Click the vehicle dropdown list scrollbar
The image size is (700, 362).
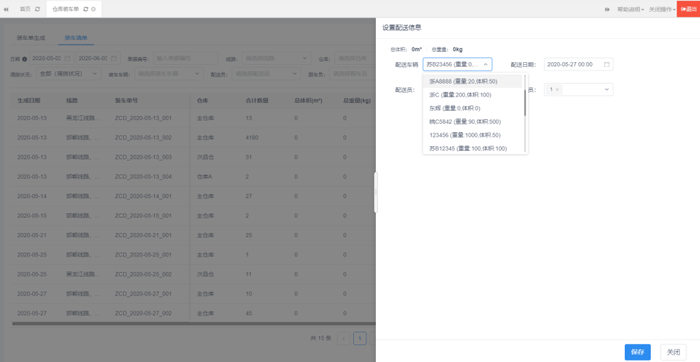point(525,96)
